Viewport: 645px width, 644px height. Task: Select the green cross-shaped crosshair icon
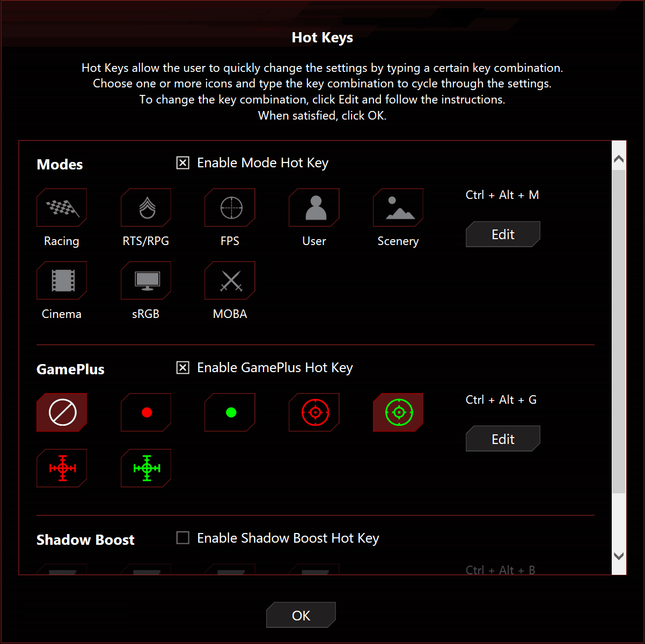click(x=146, y=468)
